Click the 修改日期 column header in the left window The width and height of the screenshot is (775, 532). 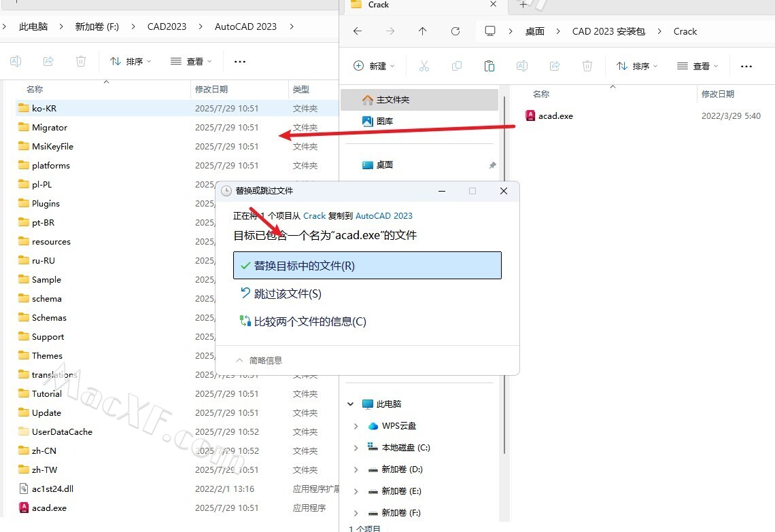[x=211, y=90]
